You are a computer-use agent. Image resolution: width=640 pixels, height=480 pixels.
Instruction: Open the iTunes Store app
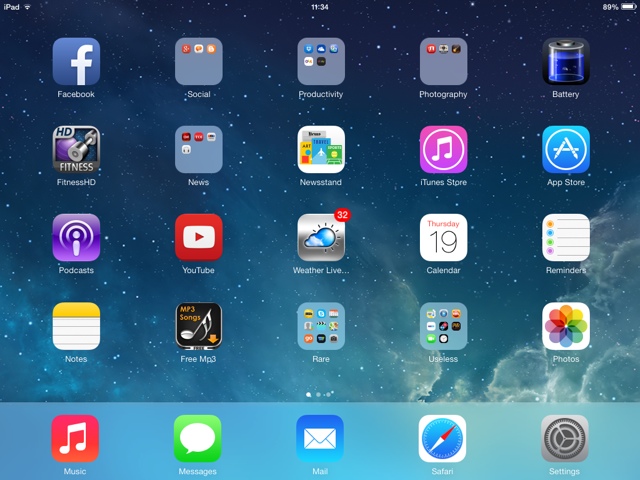coord(444,149)
